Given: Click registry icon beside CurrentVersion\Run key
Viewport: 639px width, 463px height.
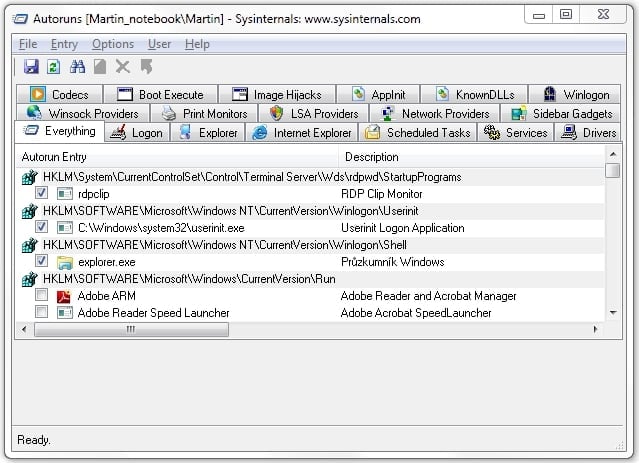Looking at the screenshot, I should tap(29, 279).
